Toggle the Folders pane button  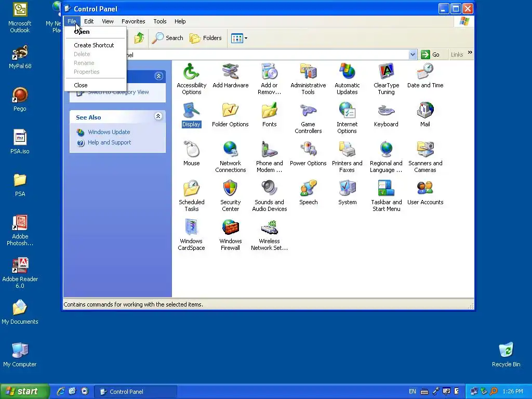point(206,38)
